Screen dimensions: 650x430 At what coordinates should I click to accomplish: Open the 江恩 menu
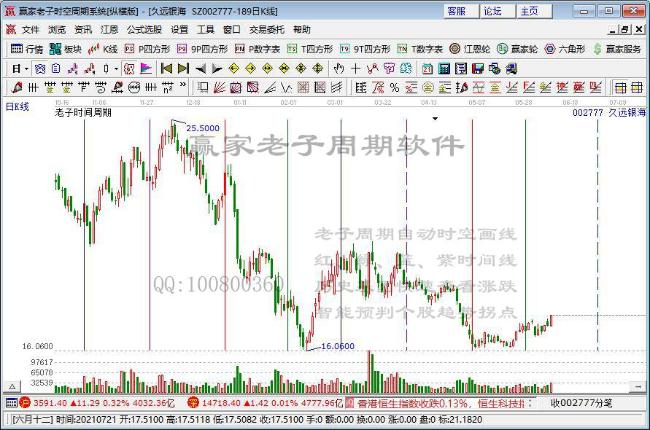(109, 29)
